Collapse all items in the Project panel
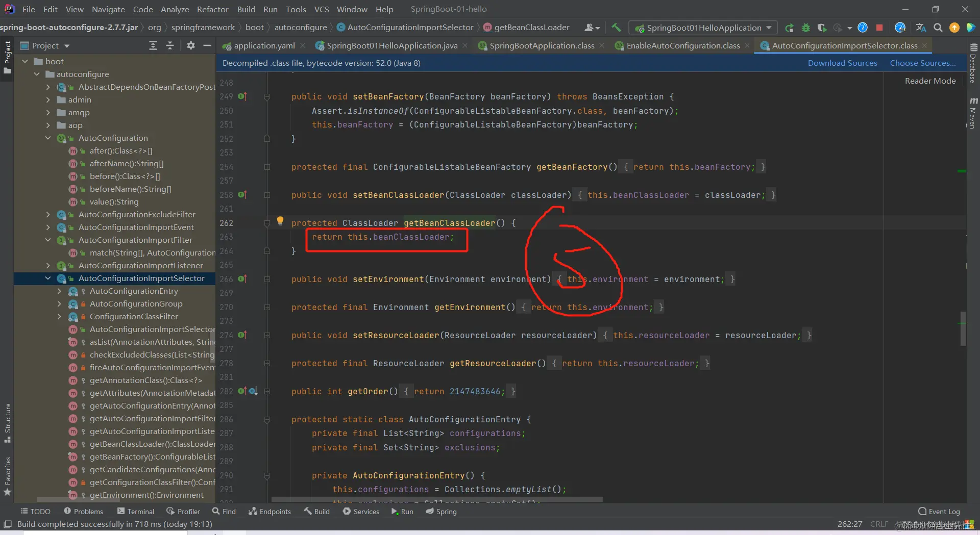Screen dimensions: 980x535 pos(170,46)
